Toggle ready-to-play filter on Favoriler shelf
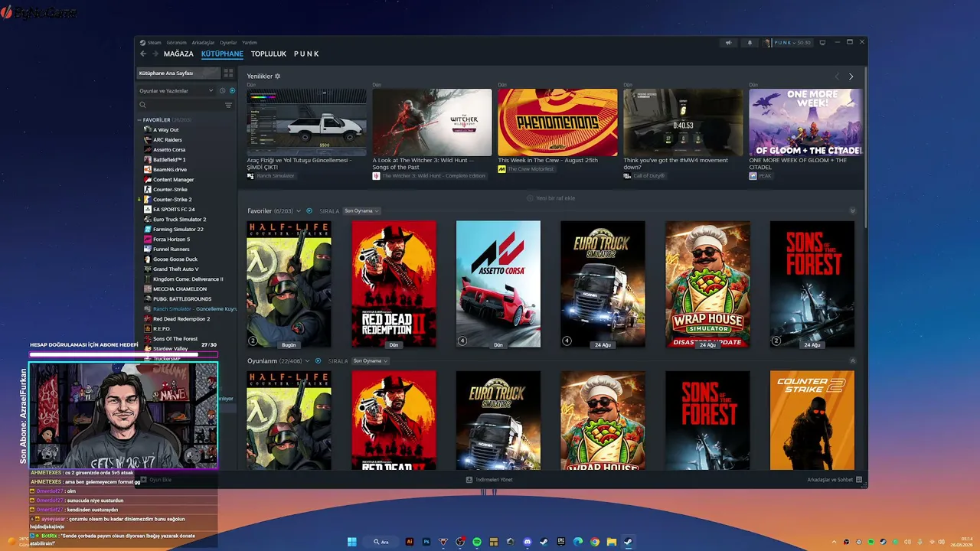 (309, 210)
